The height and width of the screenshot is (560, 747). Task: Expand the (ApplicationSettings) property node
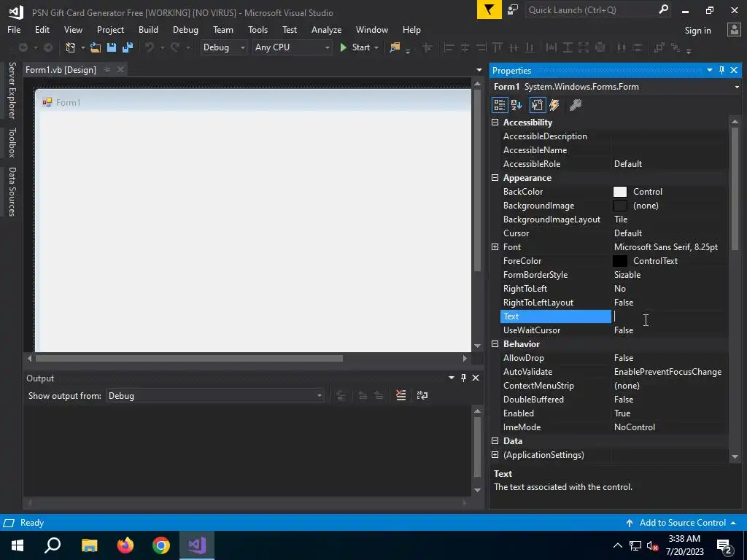[x=495, y=455]
